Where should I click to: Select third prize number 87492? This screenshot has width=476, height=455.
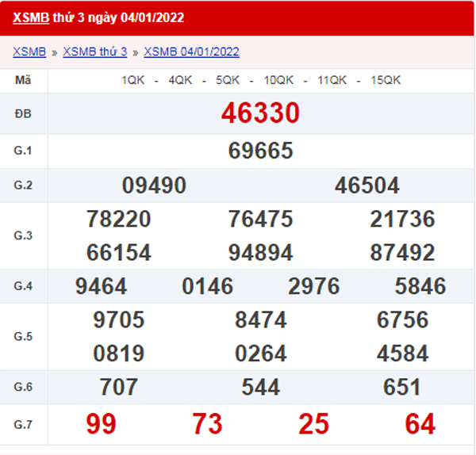click(402, 252)
